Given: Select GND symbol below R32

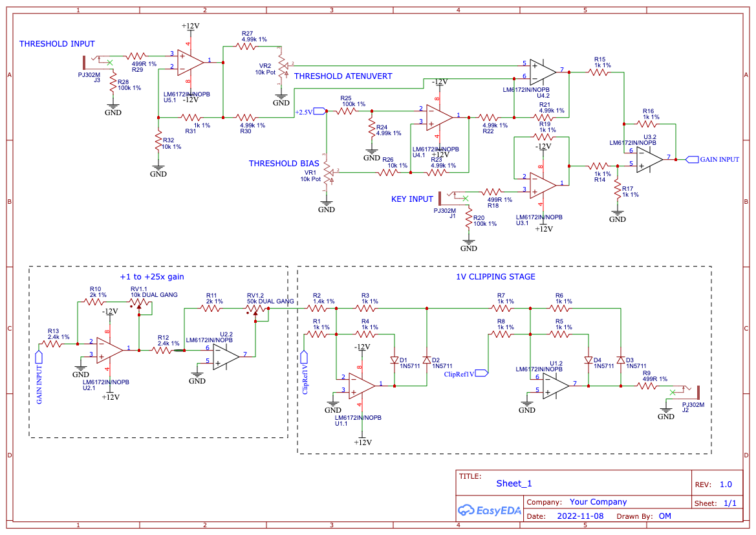Looking at the screenshot, I should pyautogui.click(x=158, y=170).
